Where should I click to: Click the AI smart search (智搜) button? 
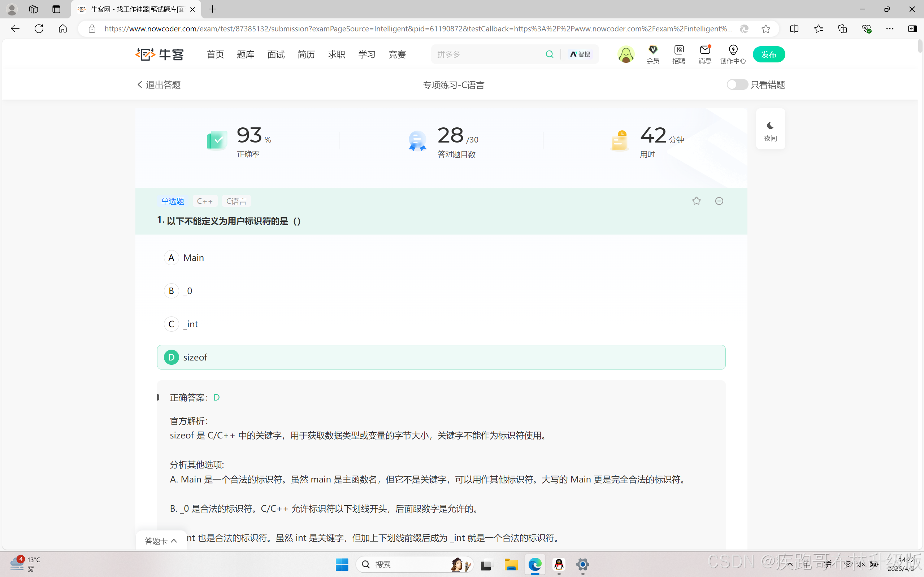click(580, 54)
